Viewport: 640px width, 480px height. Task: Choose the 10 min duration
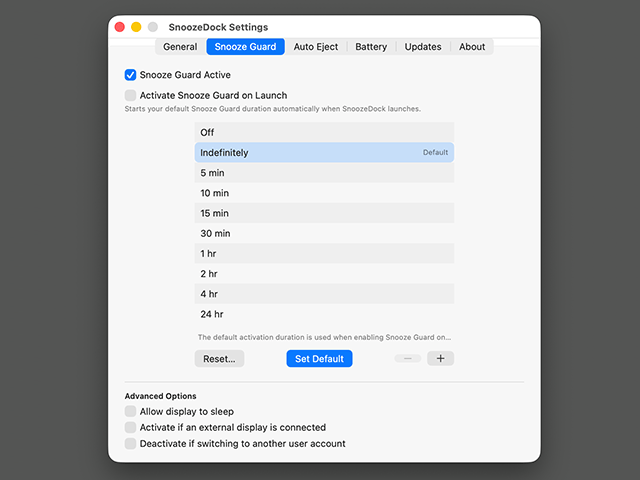click(x=324, y=193)
